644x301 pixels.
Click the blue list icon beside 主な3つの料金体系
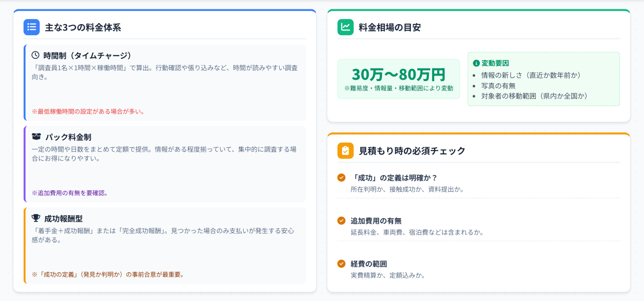[x=32, y=27]
